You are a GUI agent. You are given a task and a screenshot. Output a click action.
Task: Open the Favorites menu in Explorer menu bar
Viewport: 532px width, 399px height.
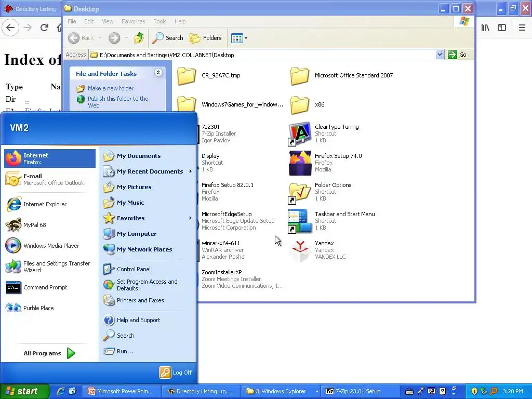[x=134, y=21]
